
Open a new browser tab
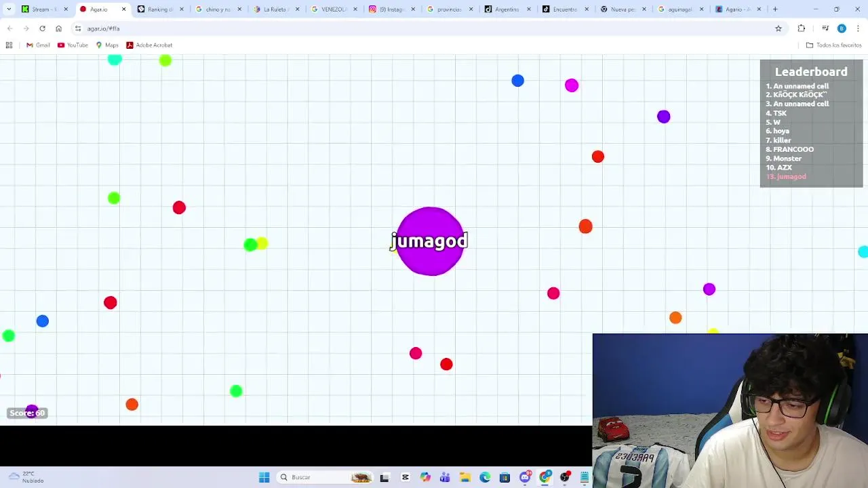775,9
